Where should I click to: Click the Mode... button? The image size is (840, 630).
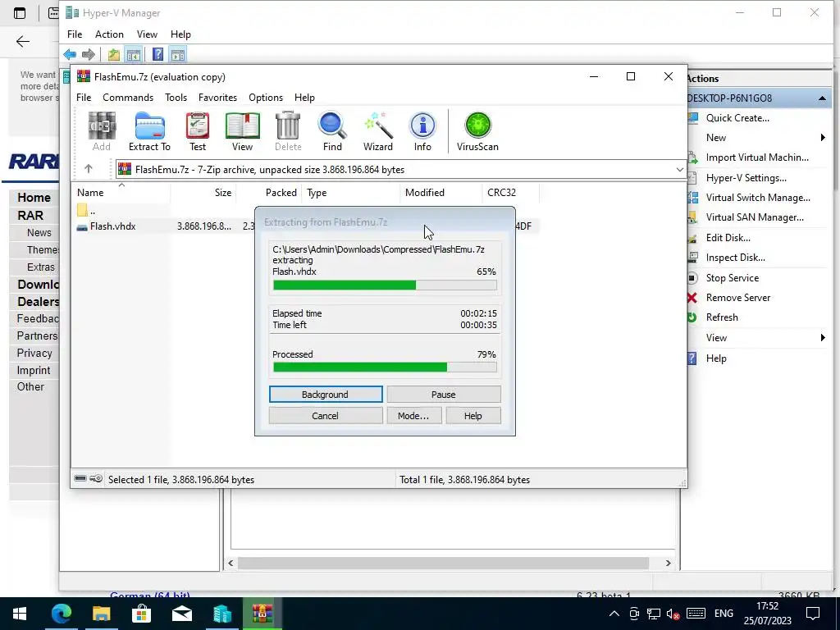point(414,416)
